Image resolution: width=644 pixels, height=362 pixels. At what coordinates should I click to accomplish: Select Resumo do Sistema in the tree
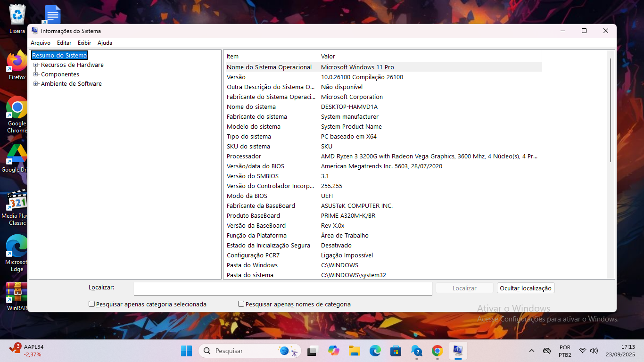point(59,56)
